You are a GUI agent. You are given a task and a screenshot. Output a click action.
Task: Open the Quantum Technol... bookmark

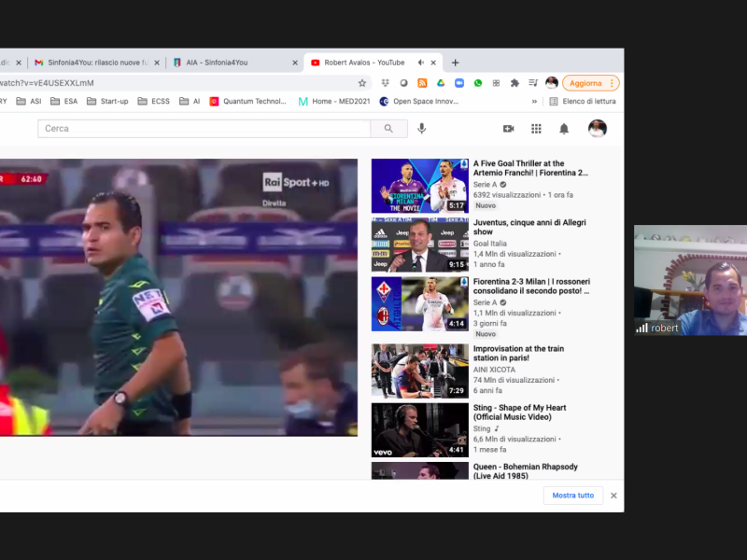[247, 102]
